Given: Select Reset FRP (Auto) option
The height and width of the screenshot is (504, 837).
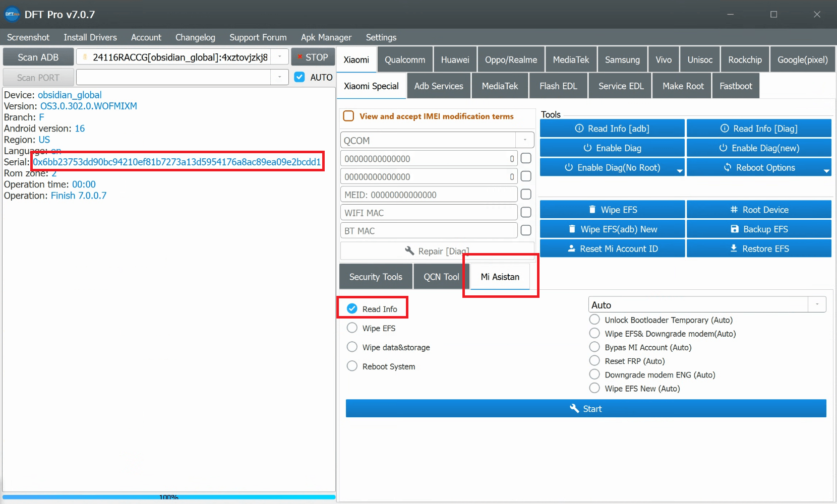Looking at the screenshot, I should pyautogui.click(x=594, y=360).
